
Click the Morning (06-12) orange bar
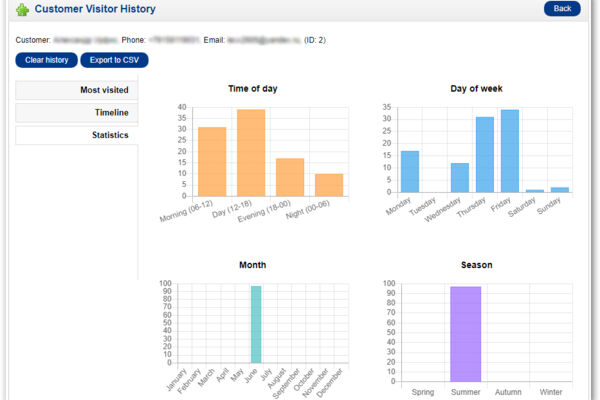point(212,162)
